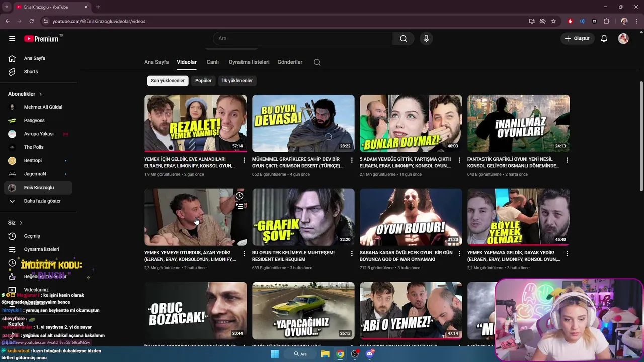The width and height of the screenshot is (644, 362).
Task: Open the notifications bell
Action: pos(604,39)
